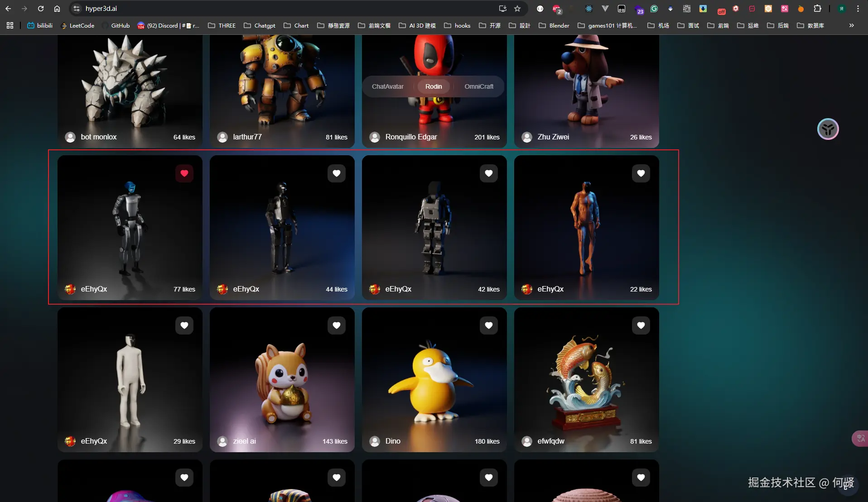Click the Grammarly extension icon
Viewport: 868px width, 502px height.
[x=654, y=9]
